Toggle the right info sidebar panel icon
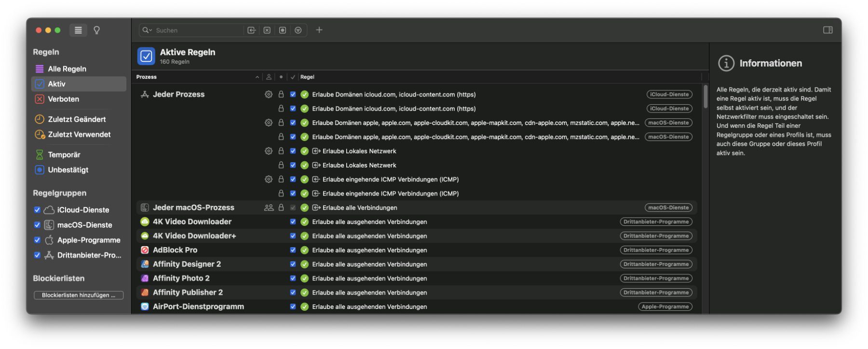Screen dimensions: 868x349 click(827, 30)
